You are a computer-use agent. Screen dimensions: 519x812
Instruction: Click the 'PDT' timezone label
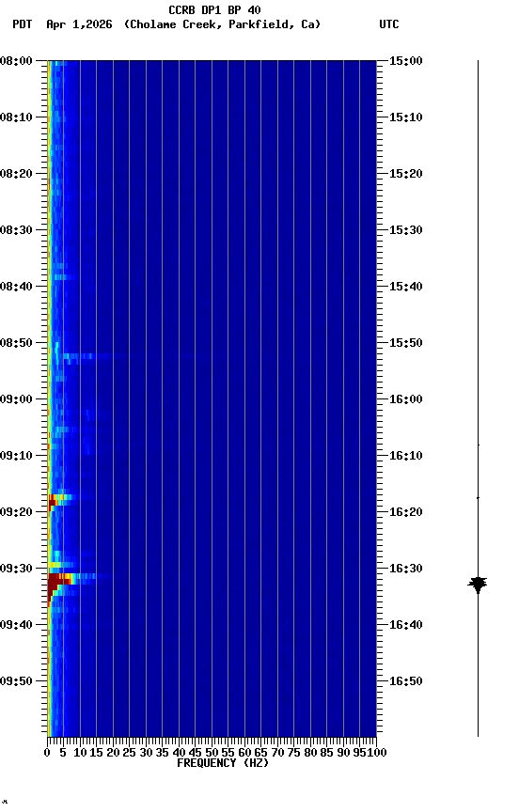pyautogui.click(x=23, y=24)
